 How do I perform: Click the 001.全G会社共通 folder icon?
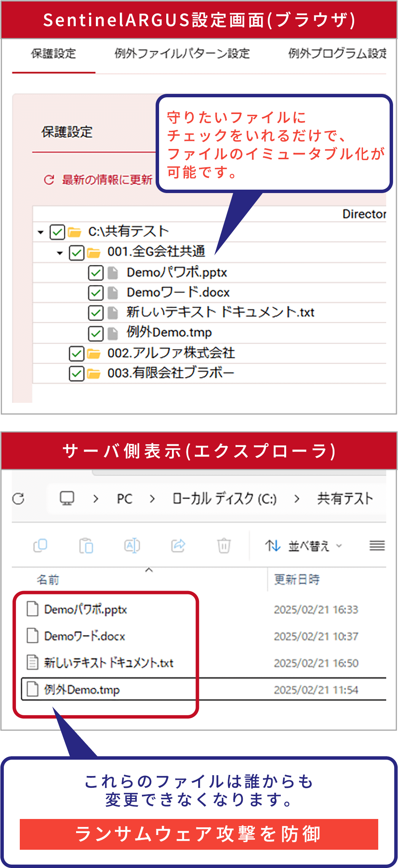coord(94,252)
